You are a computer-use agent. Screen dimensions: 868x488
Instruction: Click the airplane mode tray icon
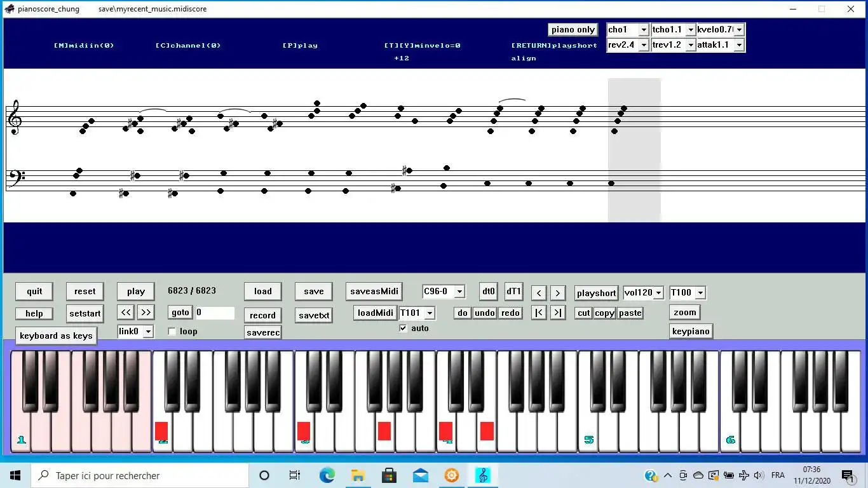744,475
